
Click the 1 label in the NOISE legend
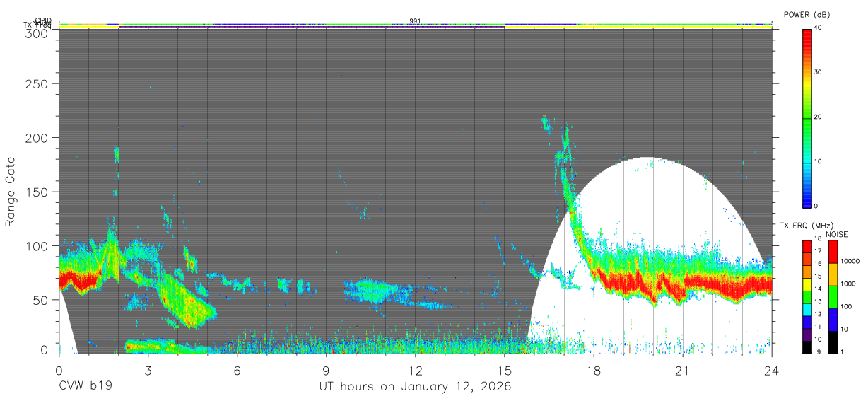[x=843, y=352]
